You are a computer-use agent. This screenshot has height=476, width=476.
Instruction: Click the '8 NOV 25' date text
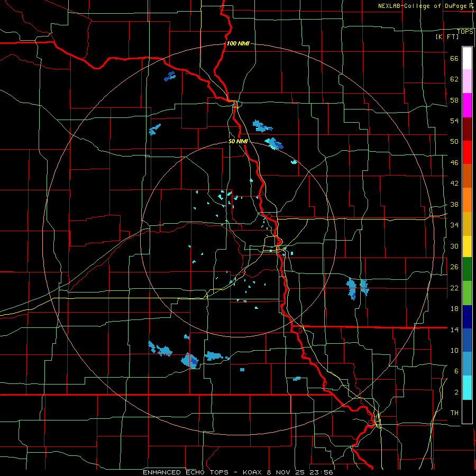(x=287, y=472)
